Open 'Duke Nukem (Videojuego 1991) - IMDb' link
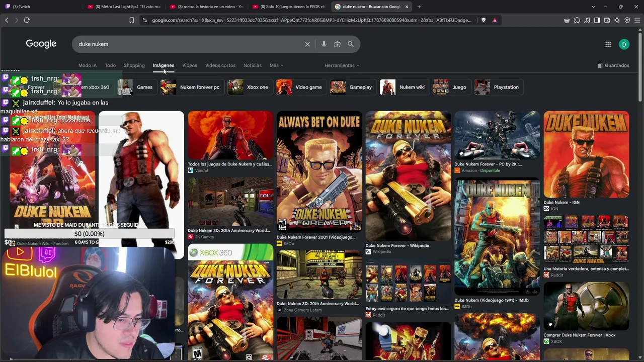This screenshot has height=362, width=644. (x=492, y=301)
